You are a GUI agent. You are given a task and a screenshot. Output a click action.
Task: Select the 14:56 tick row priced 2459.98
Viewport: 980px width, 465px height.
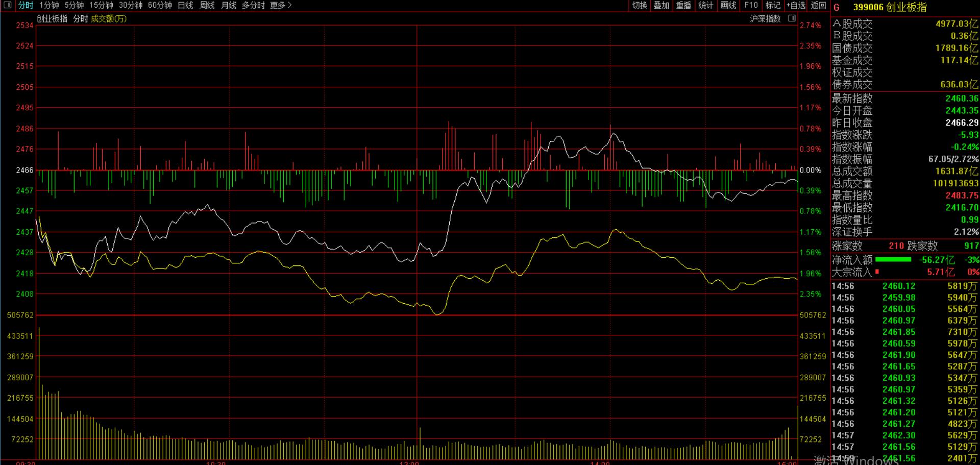(905, 298)
